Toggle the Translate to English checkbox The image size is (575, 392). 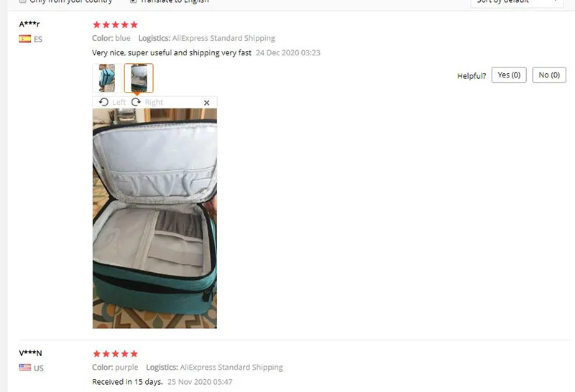click(x=134, y=1)
